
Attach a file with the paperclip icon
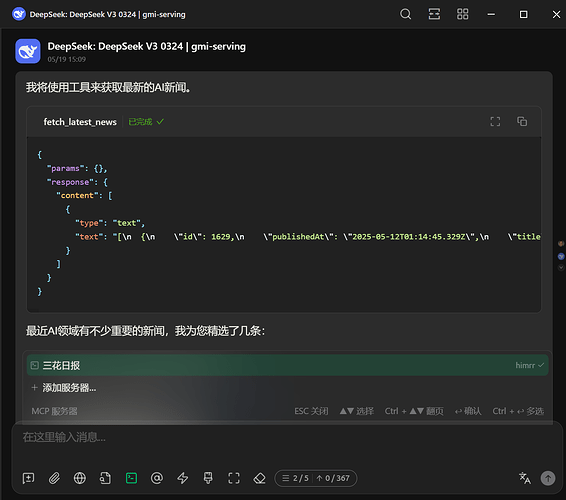coord(54,478)
